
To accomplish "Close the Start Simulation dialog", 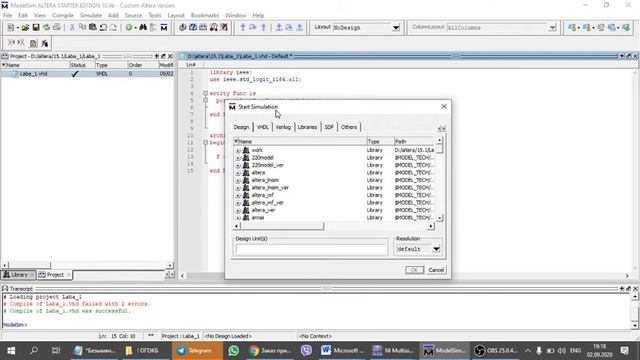I will 444,107.
